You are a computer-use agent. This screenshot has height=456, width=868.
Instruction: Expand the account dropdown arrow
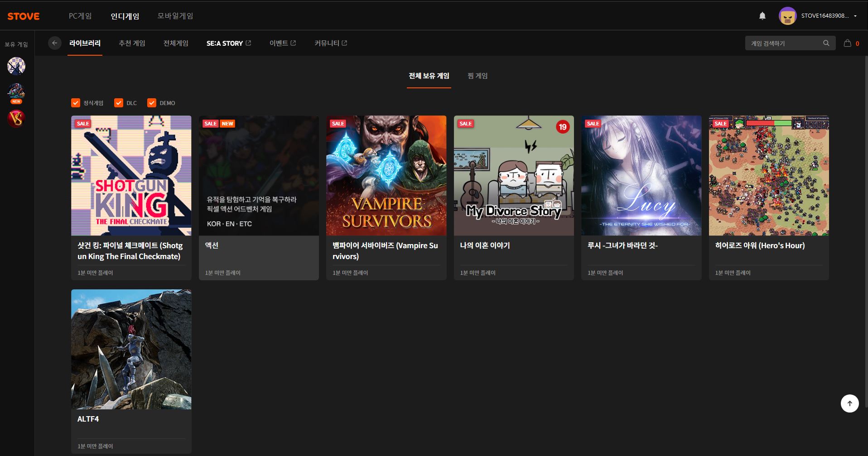(x=855, y=16)
